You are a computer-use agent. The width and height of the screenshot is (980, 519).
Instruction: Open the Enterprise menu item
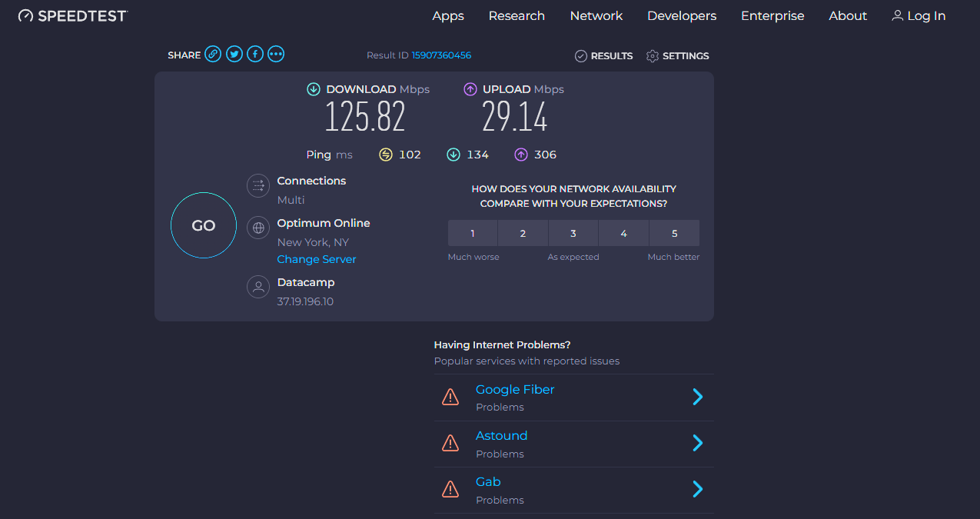pos(772,15)
